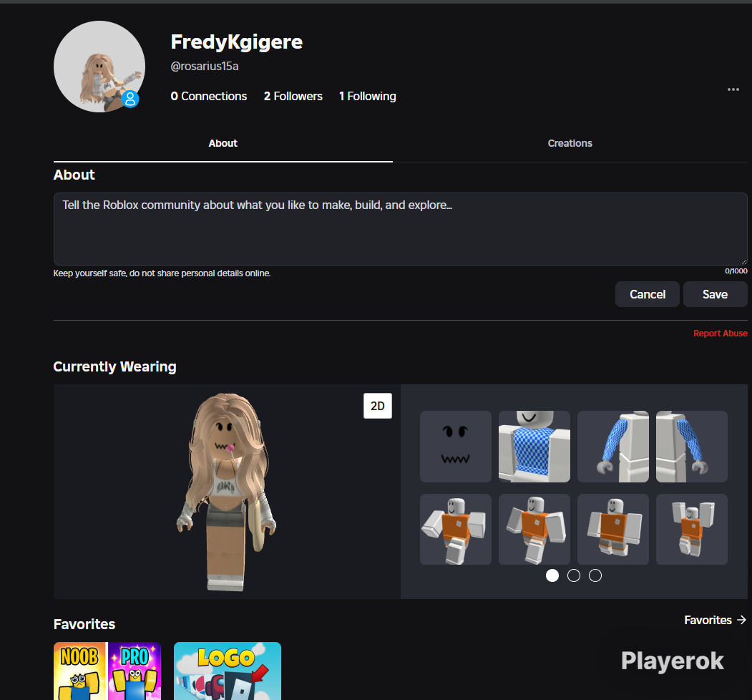The width and height of the screenshot is (752, 700).
Task: Open the NOOB PRO favorite game tile
Action: tap(107, 671)
